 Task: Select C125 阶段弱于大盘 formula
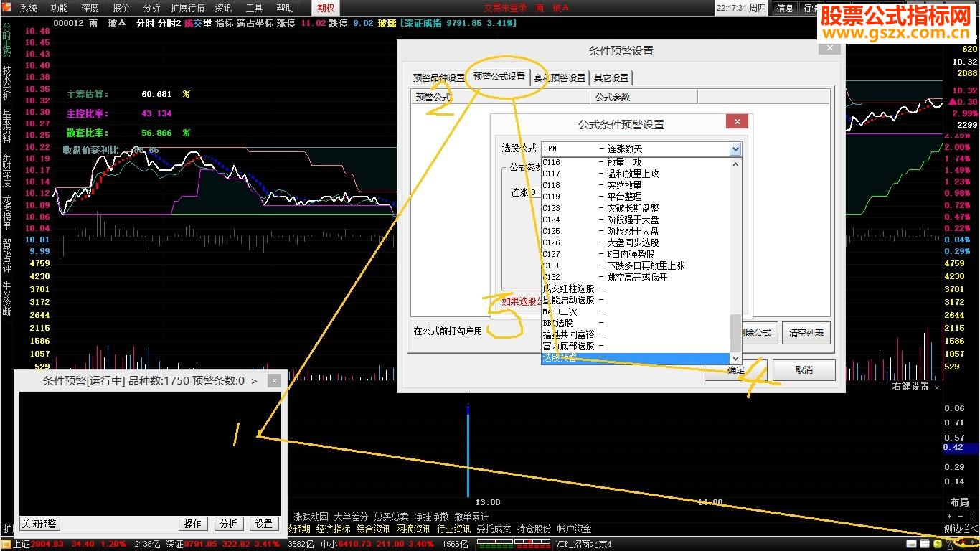click(635, 231)
